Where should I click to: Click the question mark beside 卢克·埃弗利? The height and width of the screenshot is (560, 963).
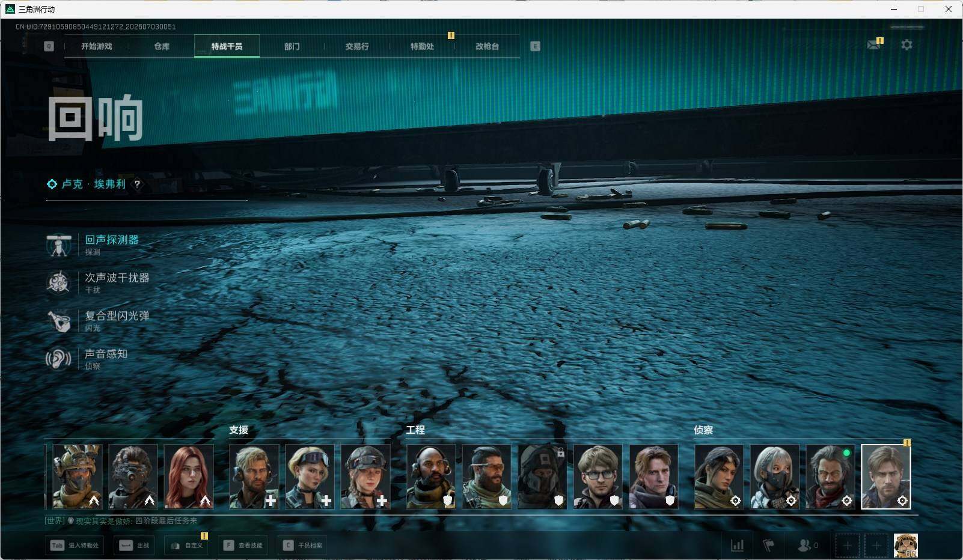click(x=137, y=184)
